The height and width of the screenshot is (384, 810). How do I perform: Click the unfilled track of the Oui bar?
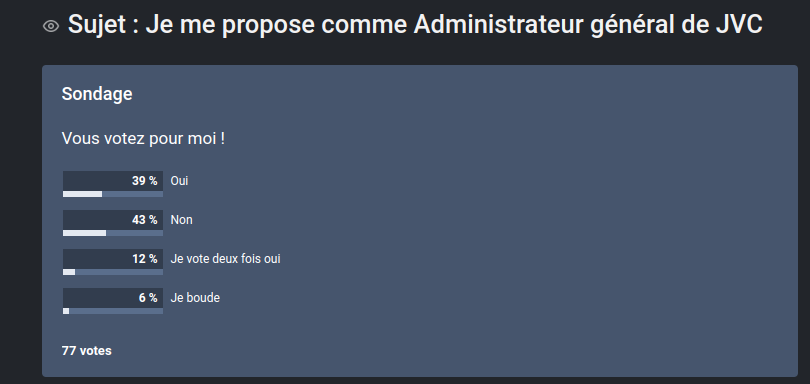(133, 194)
